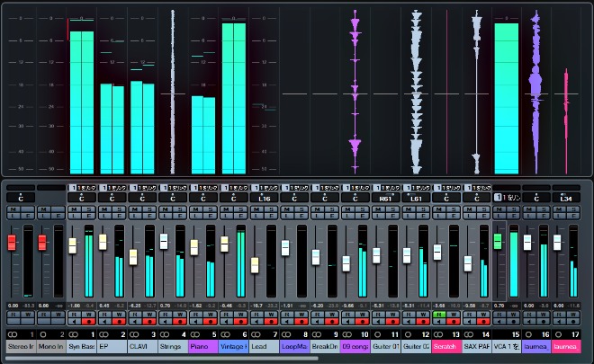The width and height of the screenshot is (594, 364).
Task: Select the Vintage channel name label
Action: point(233,346)
